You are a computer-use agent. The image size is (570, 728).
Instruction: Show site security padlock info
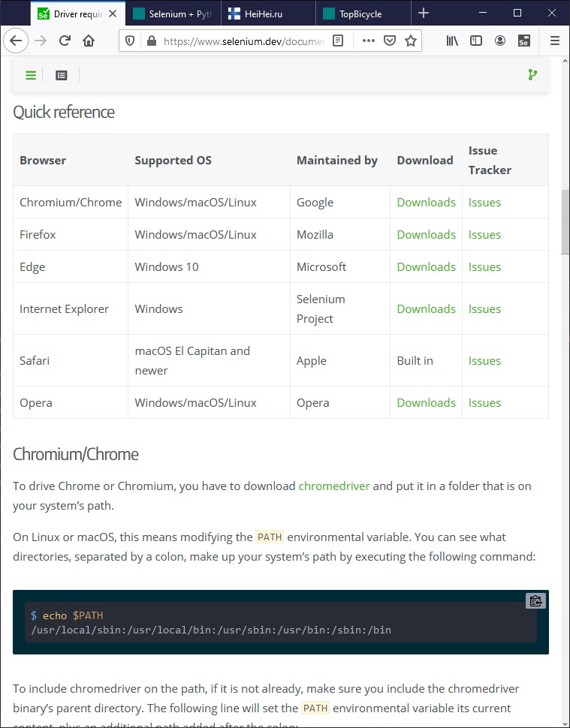click(152, 41)
